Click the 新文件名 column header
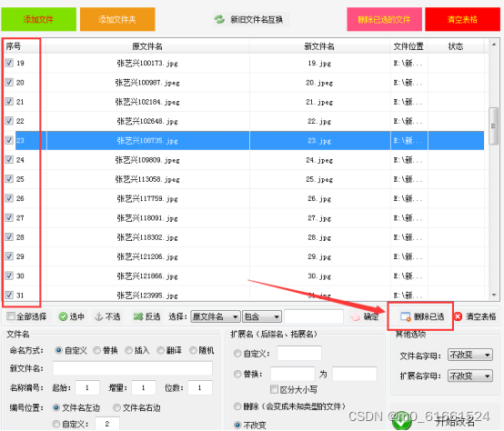 click(x=319, y=46)
